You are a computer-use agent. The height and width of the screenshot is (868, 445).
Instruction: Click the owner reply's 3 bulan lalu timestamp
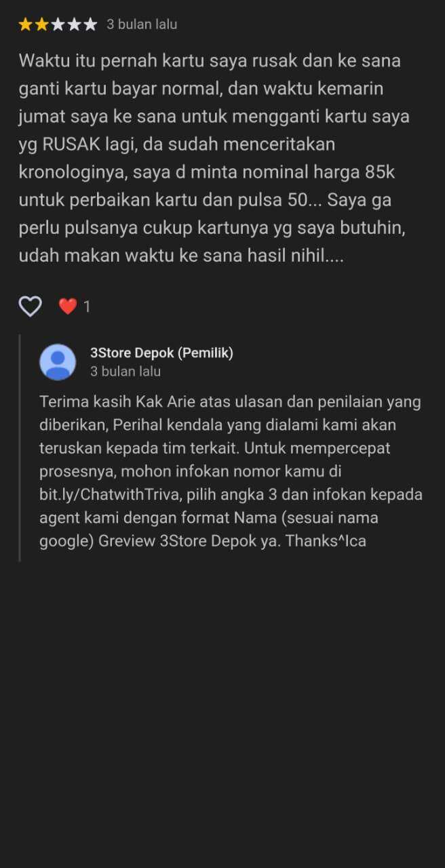(x=125, y=372)
